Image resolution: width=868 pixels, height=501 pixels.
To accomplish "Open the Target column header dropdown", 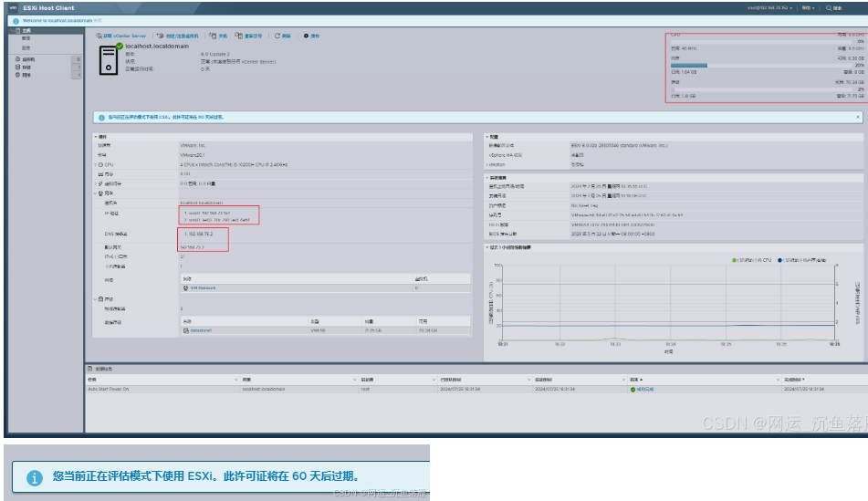I will 354,380.
